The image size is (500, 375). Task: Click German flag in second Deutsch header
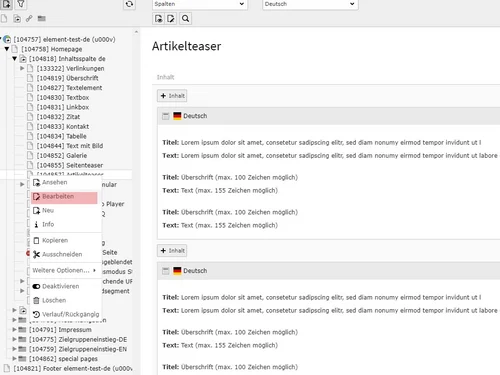[177, 271]
